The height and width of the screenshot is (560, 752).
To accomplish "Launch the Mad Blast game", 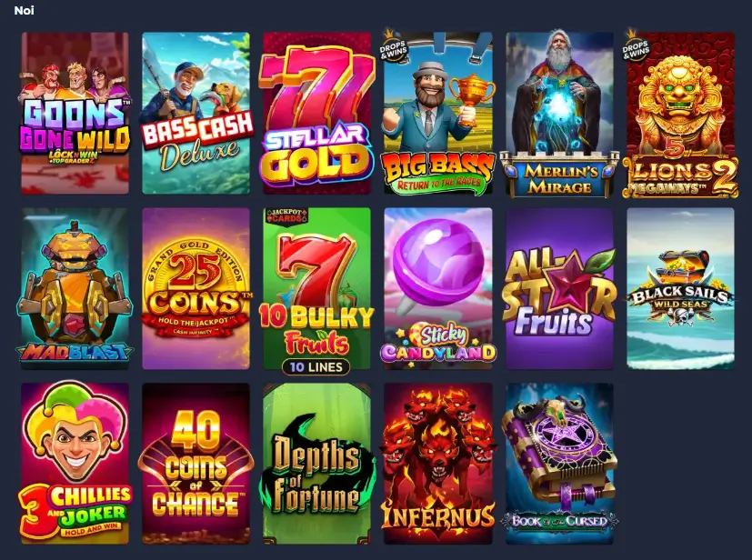I will coord(75,288).
